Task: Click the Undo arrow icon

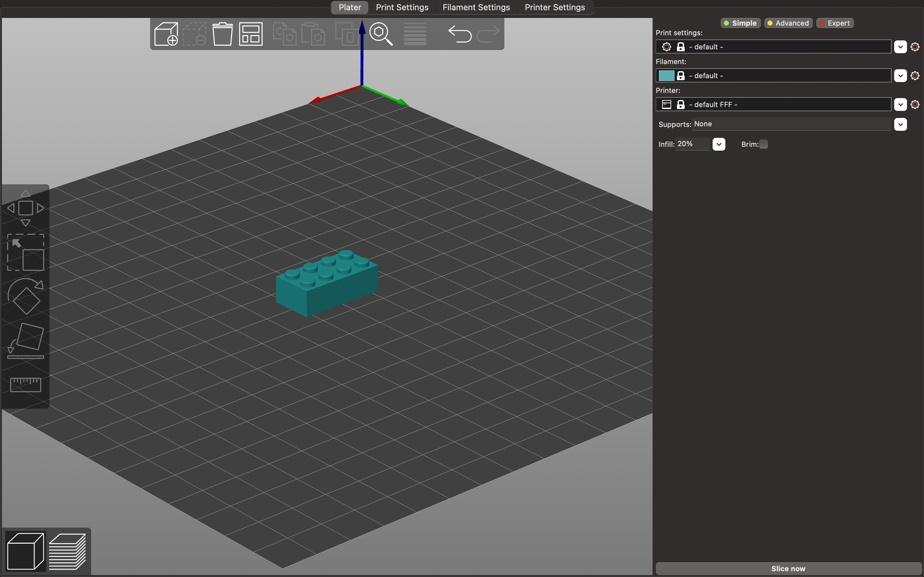Action: click(x=460, y=34)
